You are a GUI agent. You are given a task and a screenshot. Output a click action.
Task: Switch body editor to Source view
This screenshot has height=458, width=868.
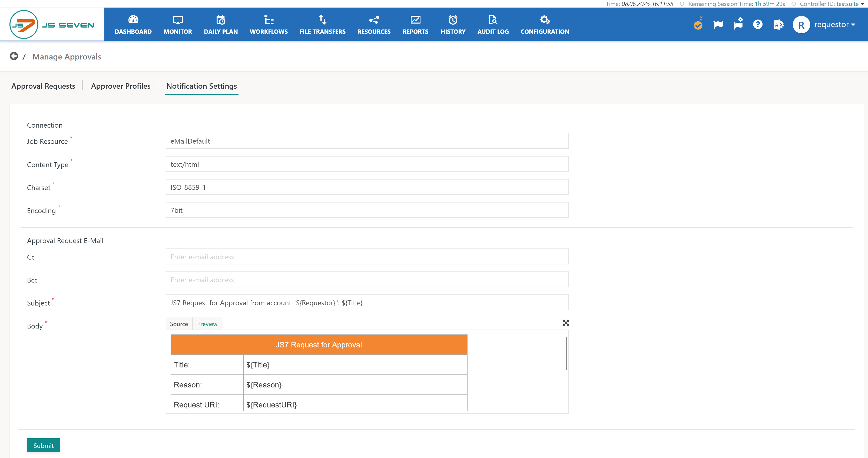[178, 324]
